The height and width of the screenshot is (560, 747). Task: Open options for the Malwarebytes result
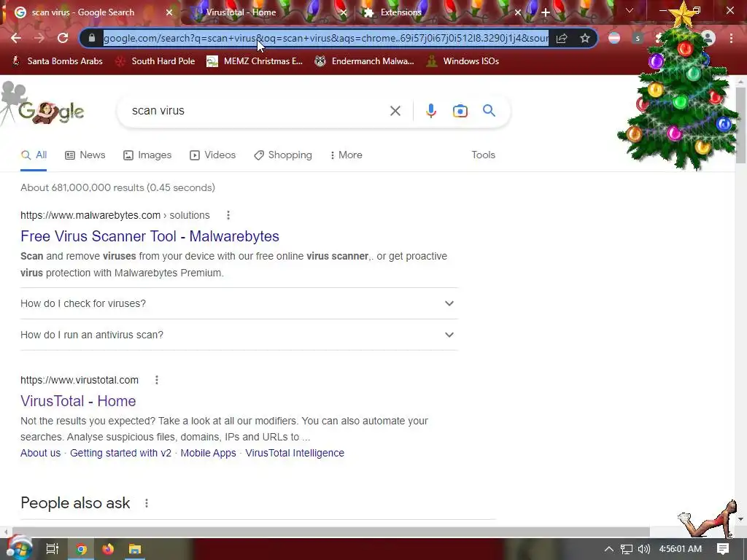point(228,215)
